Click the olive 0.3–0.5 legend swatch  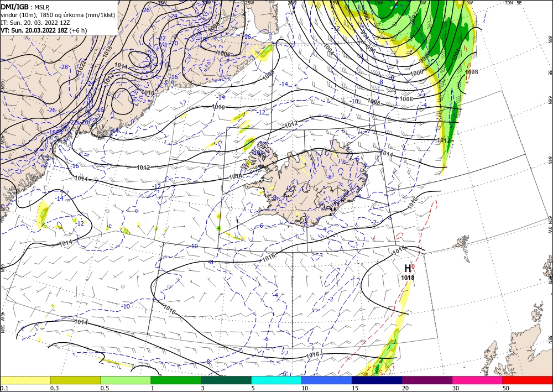point(75,380)
